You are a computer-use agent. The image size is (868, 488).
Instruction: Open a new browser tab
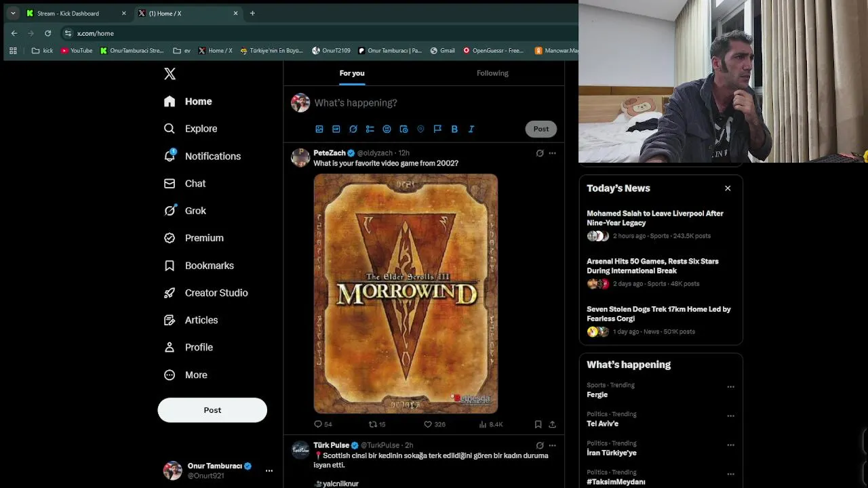252,13
